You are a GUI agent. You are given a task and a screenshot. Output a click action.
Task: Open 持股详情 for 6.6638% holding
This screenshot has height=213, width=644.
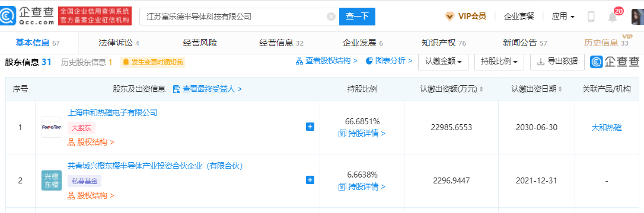pos(362,187)
